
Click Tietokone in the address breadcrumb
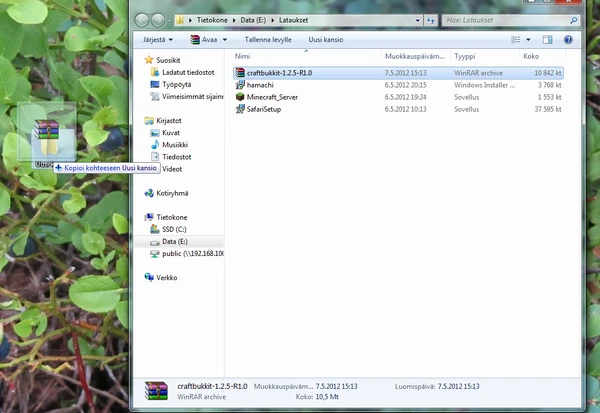(x=212, y=20)
